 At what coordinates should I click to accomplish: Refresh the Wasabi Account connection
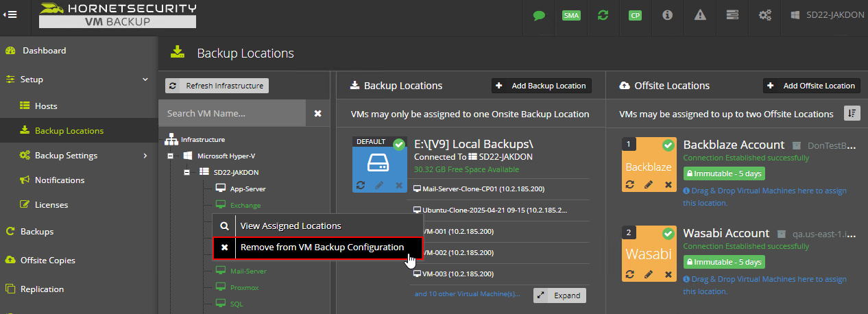pos(630,274)
